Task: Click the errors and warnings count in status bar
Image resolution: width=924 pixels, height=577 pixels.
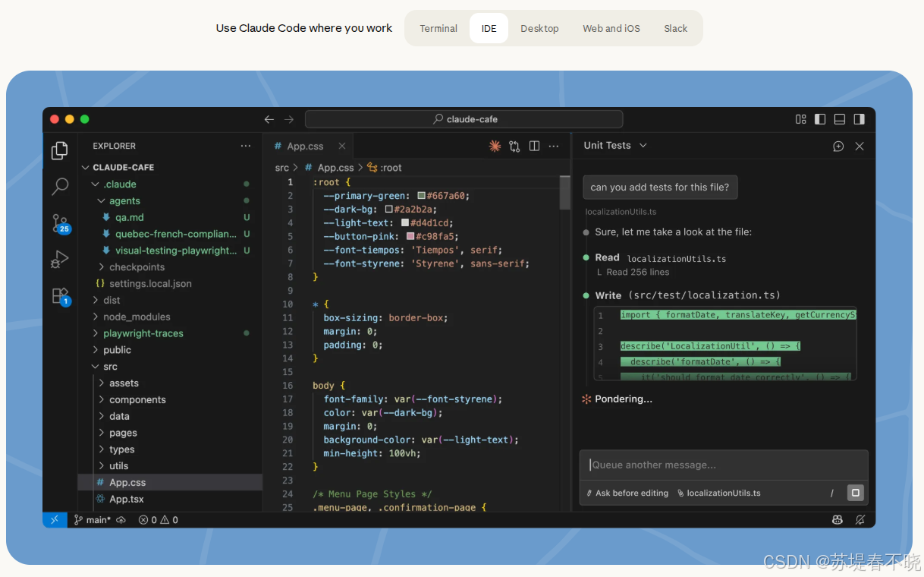Action: pos(159,520)
